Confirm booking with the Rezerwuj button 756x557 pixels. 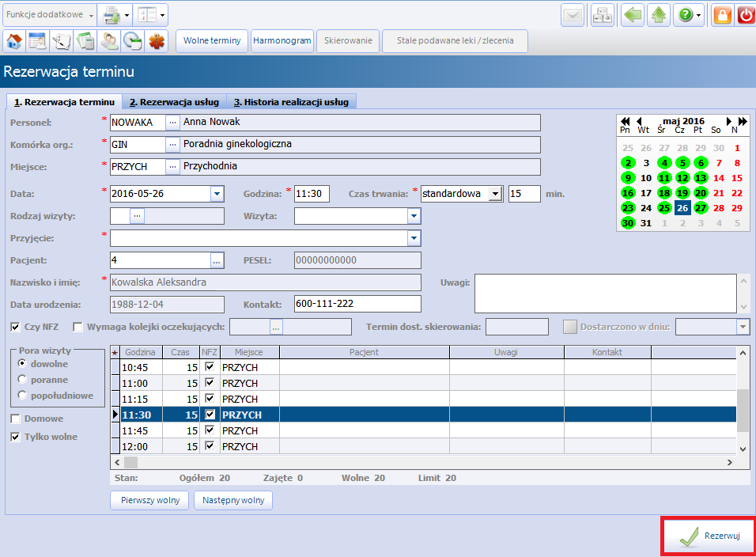[709, 536]
